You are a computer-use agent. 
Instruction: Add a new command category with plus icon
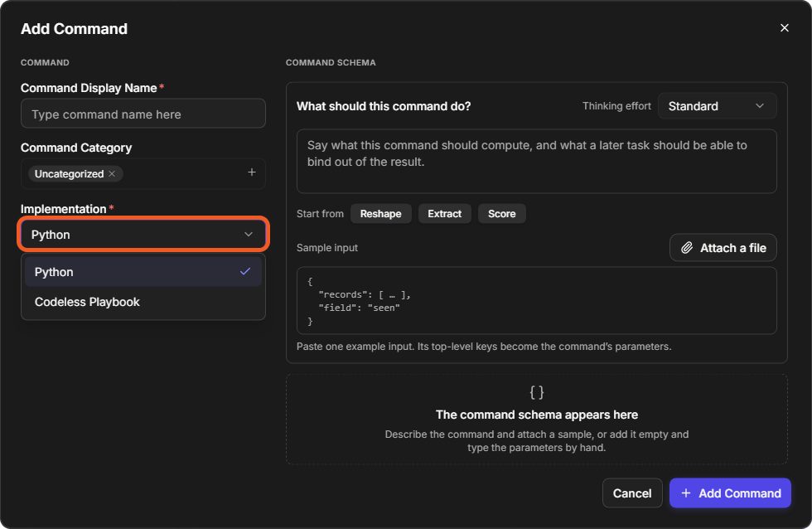tap(252, 172)
